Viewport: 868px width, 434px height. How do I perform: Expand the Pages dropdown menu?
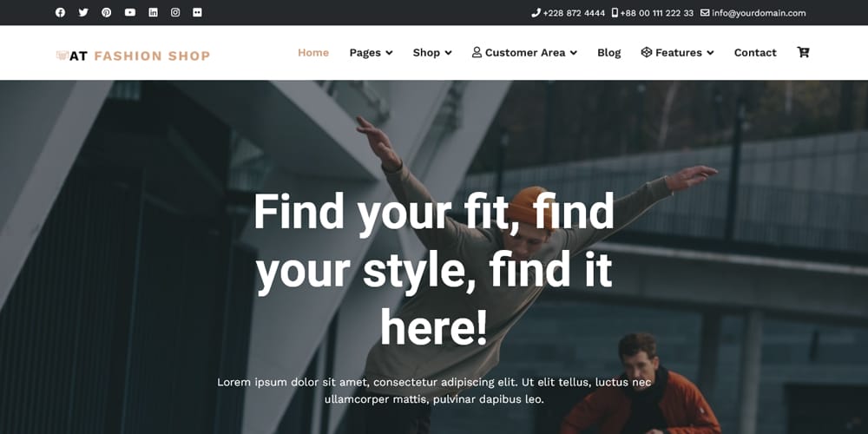tap(371, 53)
